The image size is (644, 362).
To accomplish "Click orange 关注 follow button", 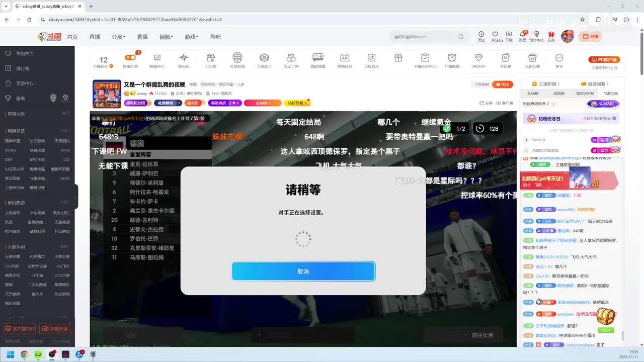I will click(x=502, y=84).
